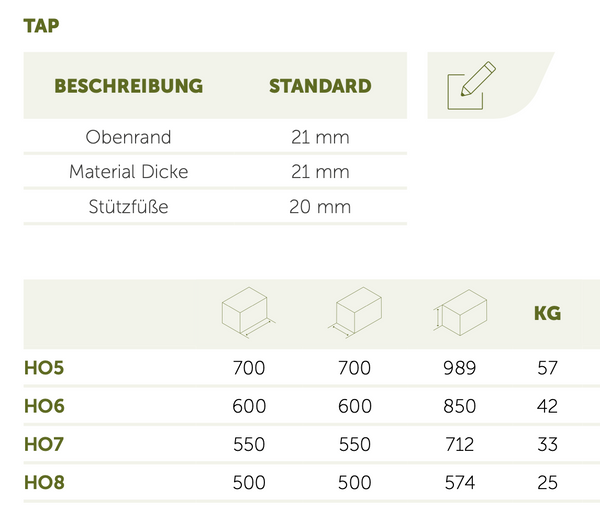Click the BESCHREIBUNG column header
This screenshot has width=600, height=509.
point(128,86)
